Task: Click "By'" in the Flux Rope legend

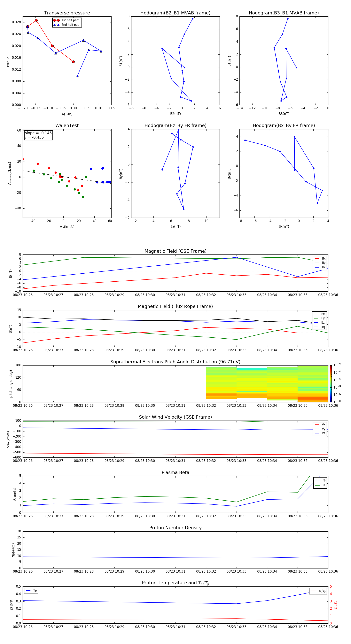Action: click(323, 318)
